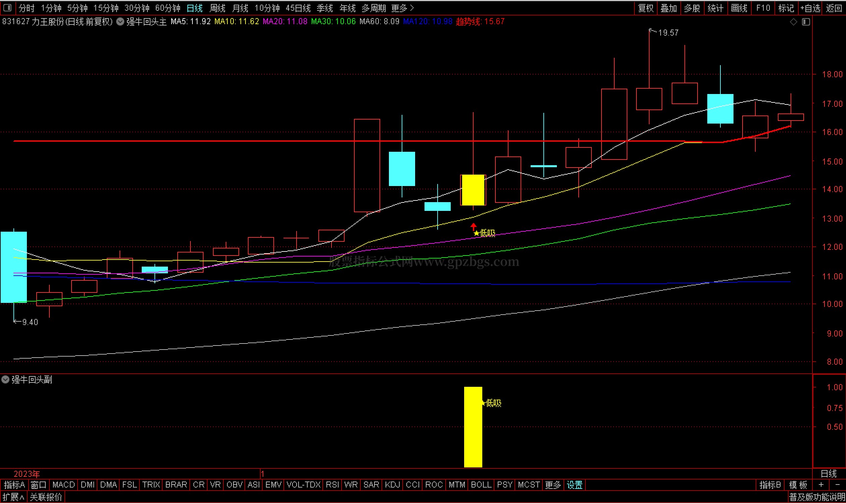
Task: Open 设置 indicator settings
Action: click(x=575, y=485)
